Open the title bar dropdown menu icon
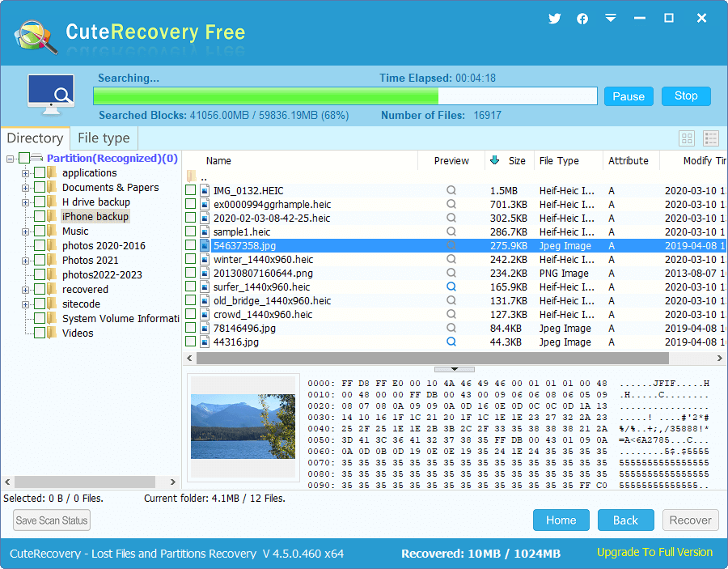 click(x=611, y=19)
